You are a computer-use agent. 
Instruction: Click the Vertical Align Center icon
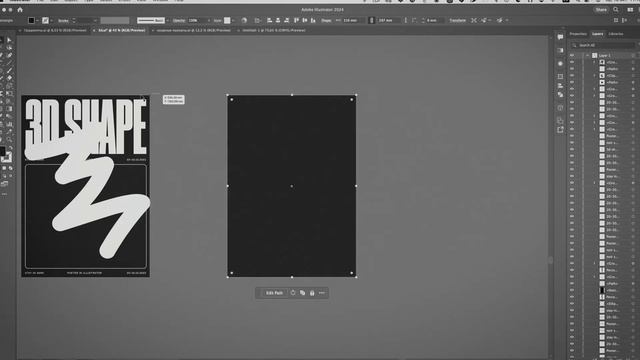tap(305, 20)
